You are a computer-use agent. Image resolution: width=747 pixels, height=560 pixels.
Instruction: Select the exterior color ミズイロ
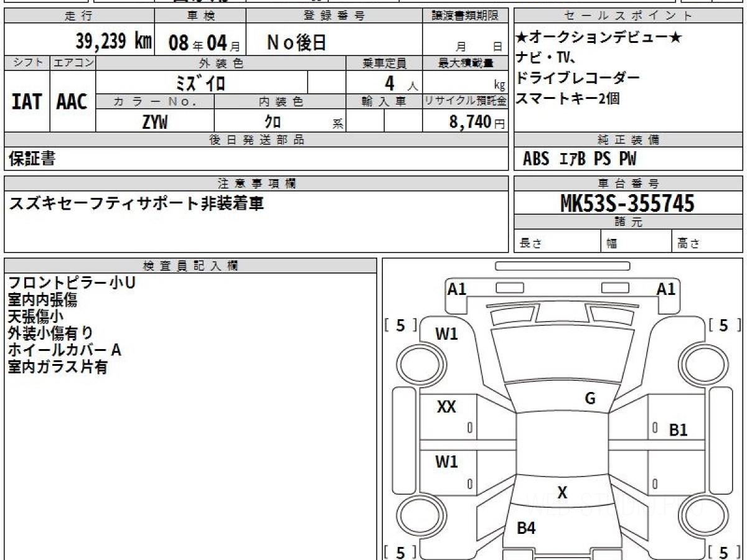point(200,83)
